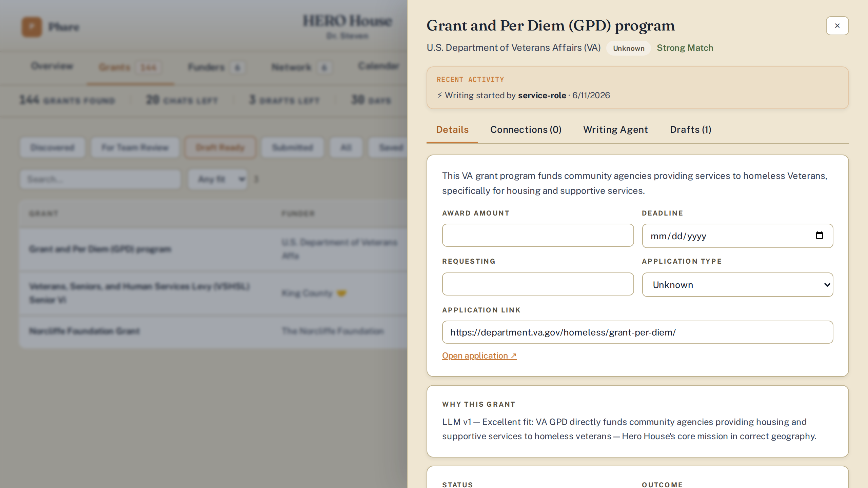Expand the Application Type dropdown
Viewport: 868px width, 488px height.
(x=737, y=285)
